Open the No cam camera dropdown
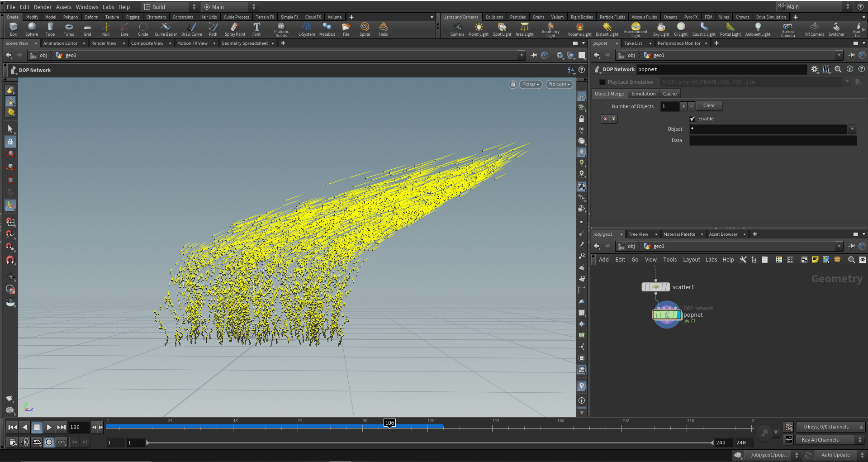Image resolution: width=868 pixels, height=462 pixels. click(559, 84)
